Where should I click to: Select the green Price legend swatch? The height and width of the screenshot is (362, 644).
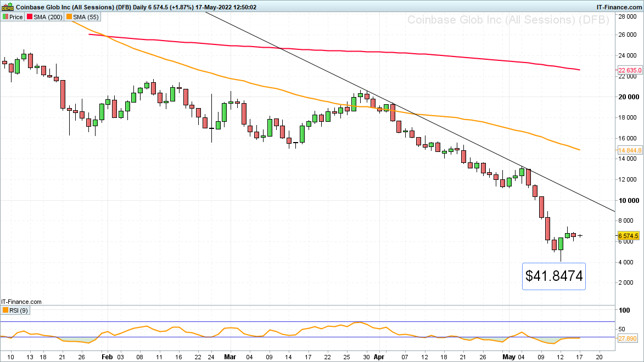point(5,17)
